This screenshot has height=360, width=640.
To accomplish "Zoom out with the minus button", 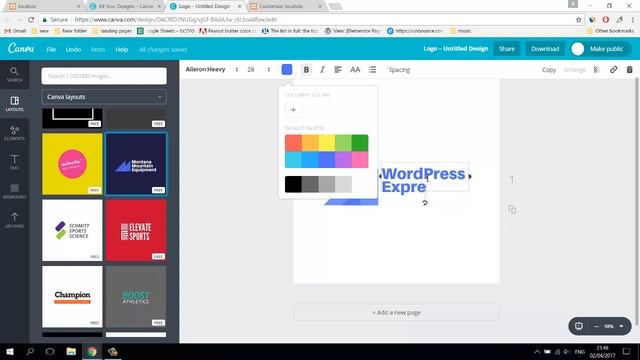I will click(596, 326).
